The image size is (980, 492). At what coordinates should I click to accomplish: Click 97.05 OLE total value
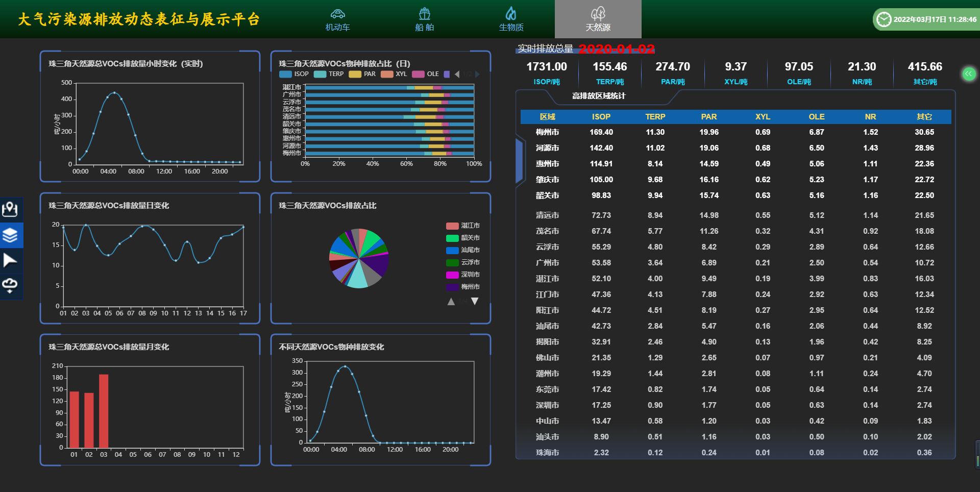click(x=799, y=67)
